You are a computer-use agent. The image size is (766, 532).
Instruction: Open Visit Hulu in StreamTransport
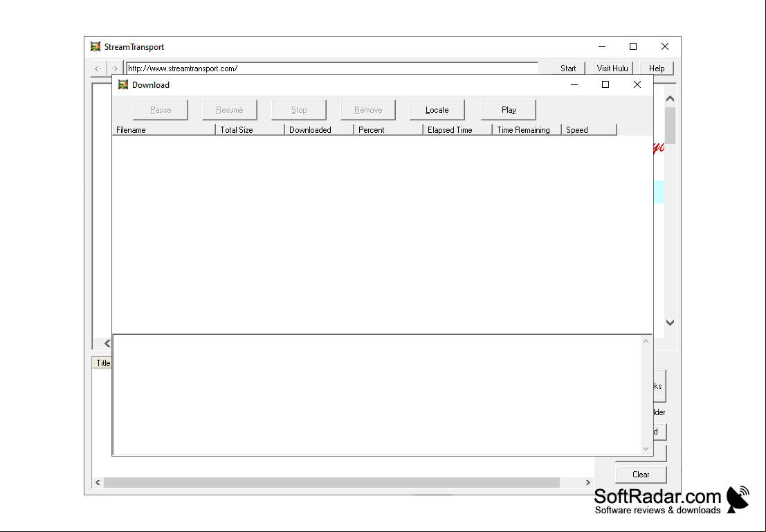tap(612, 68)
